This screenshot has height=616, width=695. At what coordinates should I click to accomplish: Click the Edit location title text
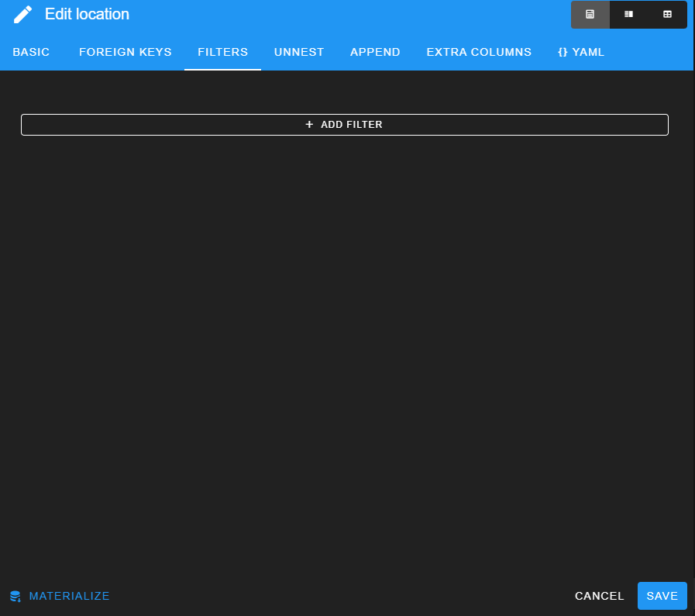click(87, 14)
